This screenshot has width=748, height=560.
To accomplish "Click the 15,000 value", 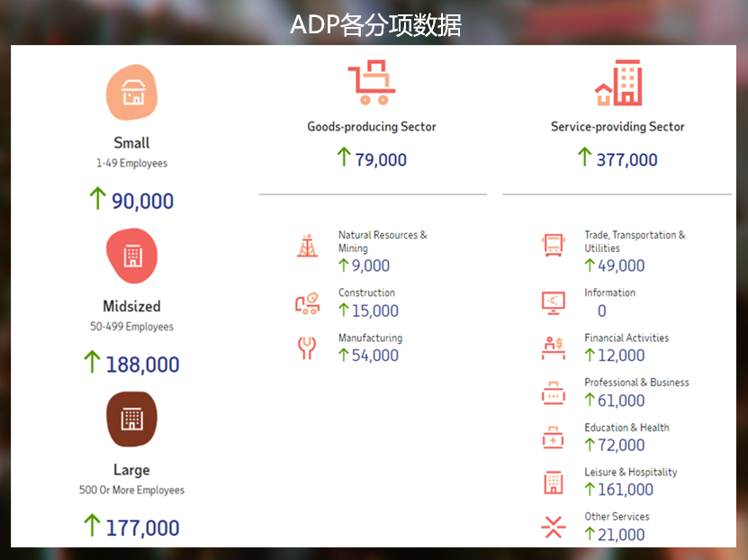I will coord(375,311).
